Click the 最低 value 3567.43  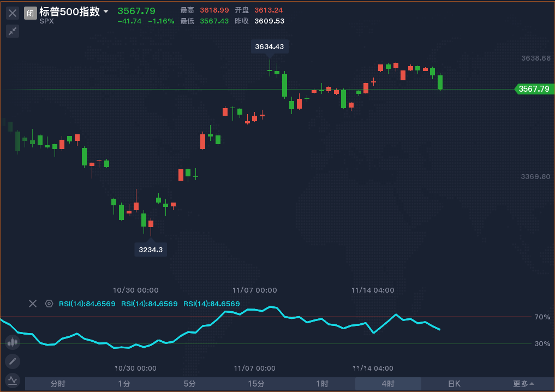[214, 21]
